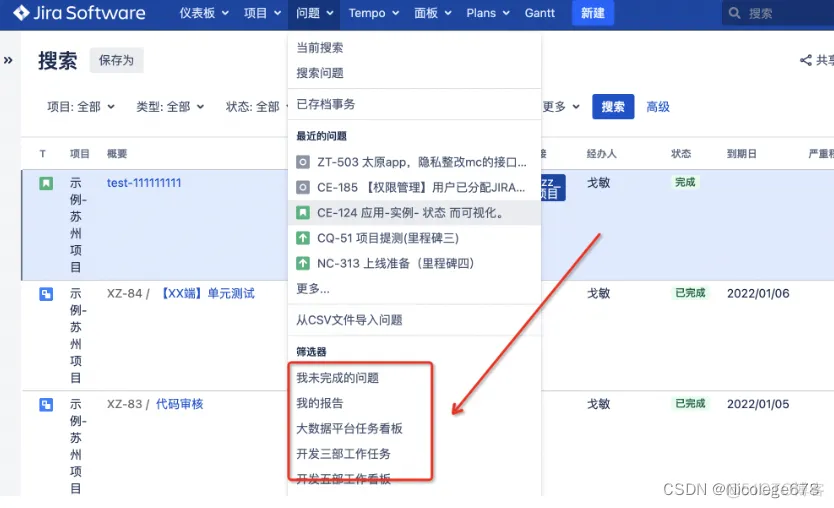Open the Plans dropdown menu

tap(488, 13)
